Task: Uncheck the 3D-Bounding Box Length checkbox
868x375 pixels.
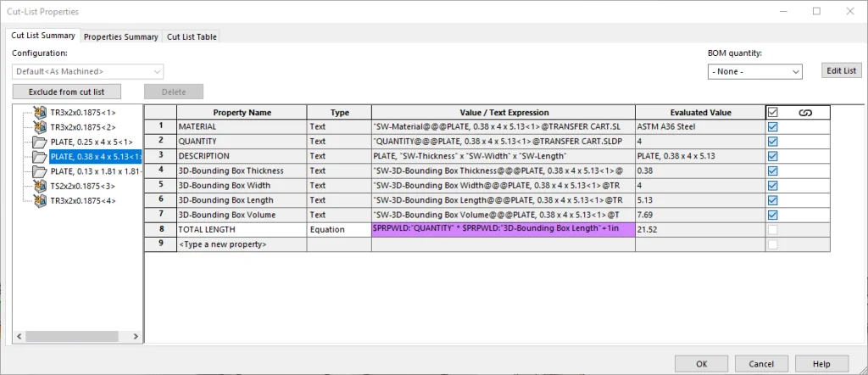Action: click(x=773, y=200)
